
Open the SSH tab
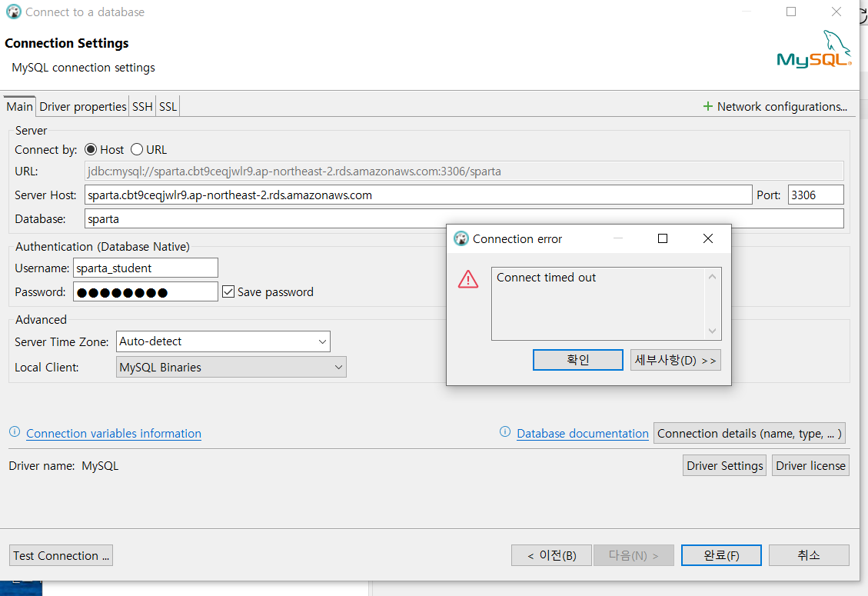[142, 106]
